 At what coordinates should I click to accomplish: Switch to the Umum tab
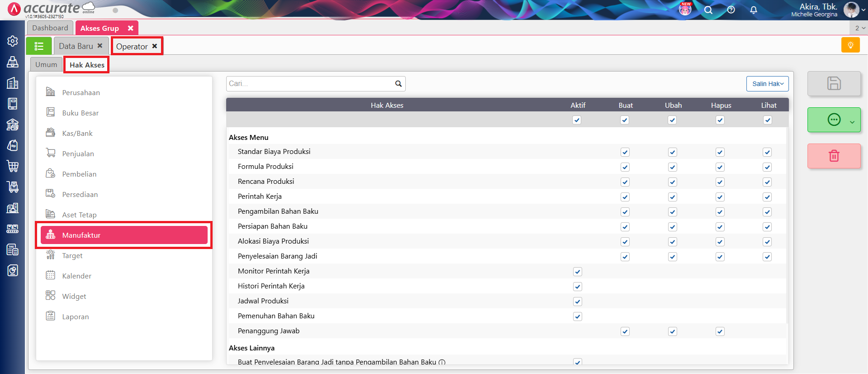[x=46, y=65]
